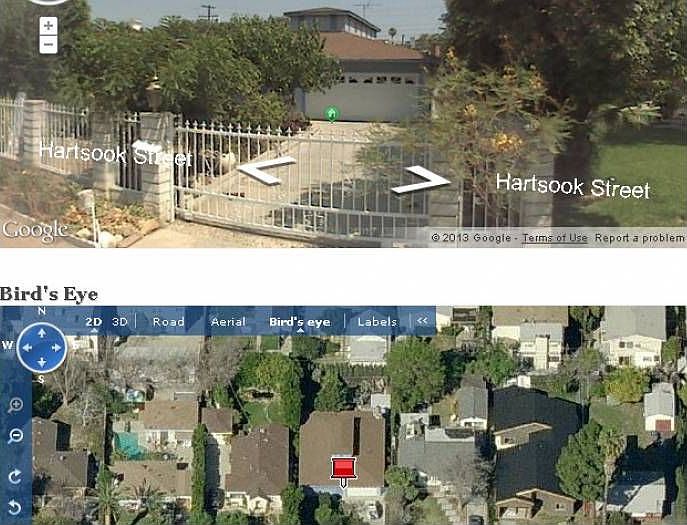Zoom out the Street View with minus button

[49, 44]
